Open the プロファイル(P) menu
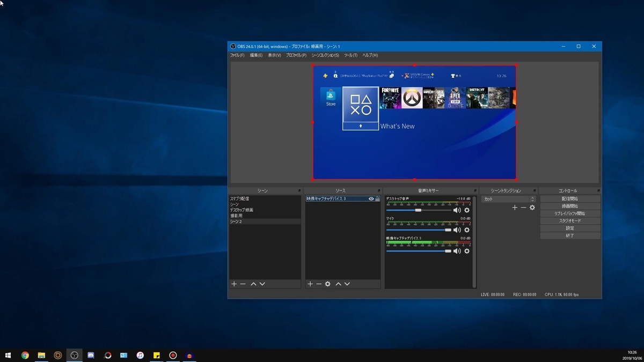 coord(296,55)
